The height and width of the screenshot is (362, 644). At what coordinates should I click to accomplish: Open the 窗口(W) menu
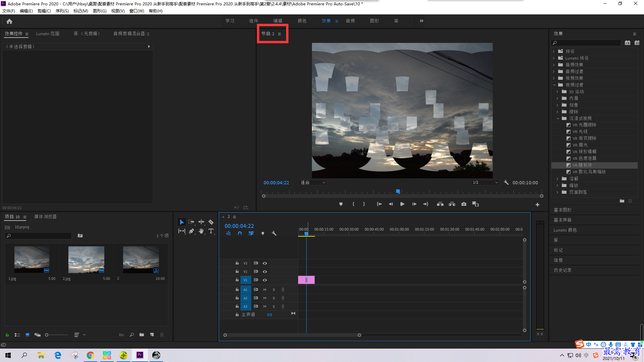[x=137, y=11]
